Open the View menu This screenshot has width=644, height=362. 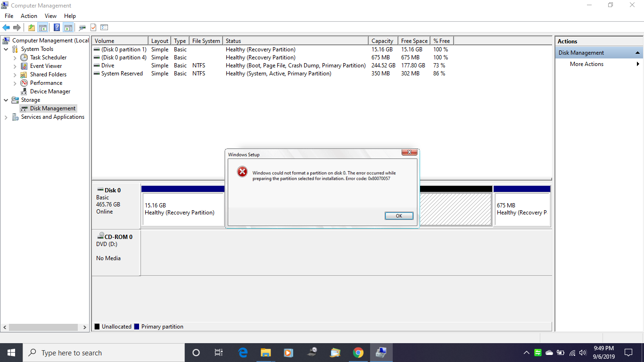pos(50,16)
